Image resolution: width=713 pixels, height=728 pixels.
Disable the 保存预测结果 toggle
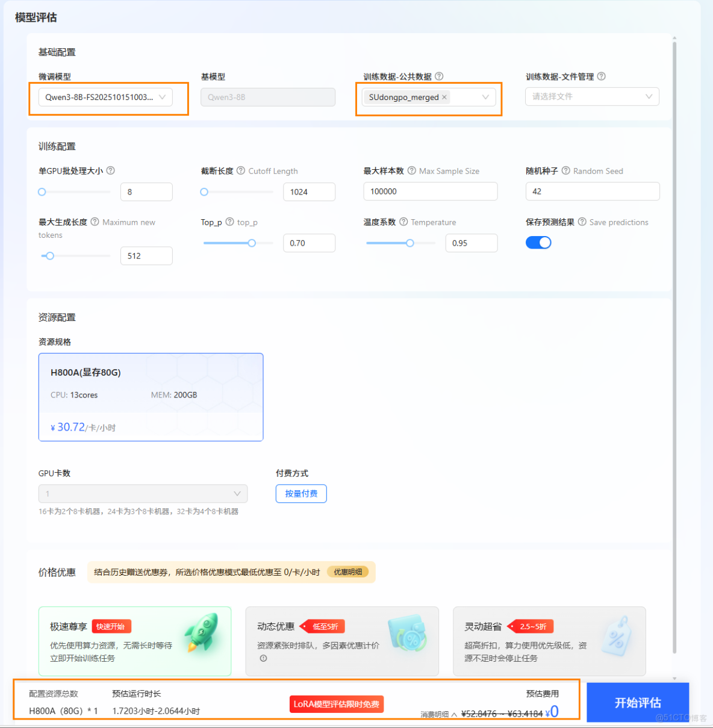(538, 242)
